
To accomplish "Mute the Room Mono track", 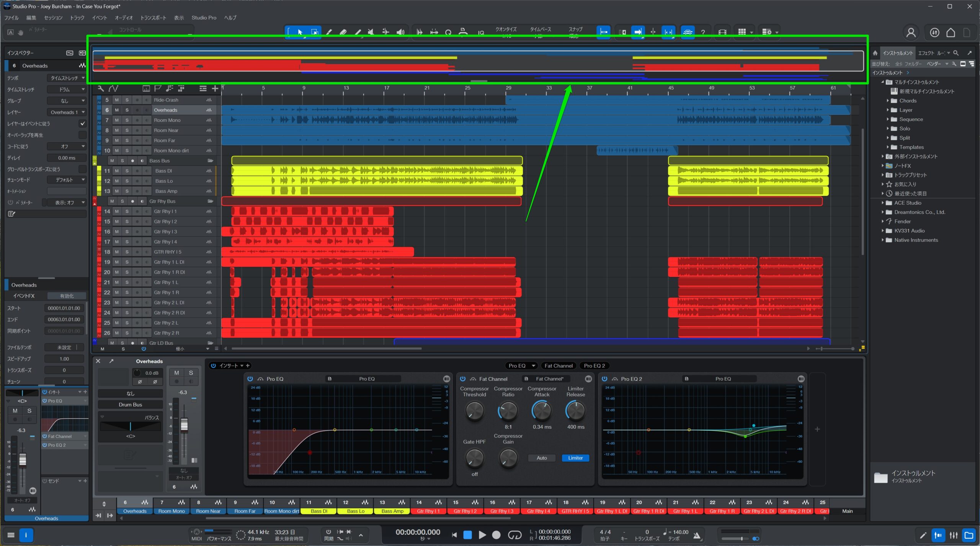I will coord(117,120).
